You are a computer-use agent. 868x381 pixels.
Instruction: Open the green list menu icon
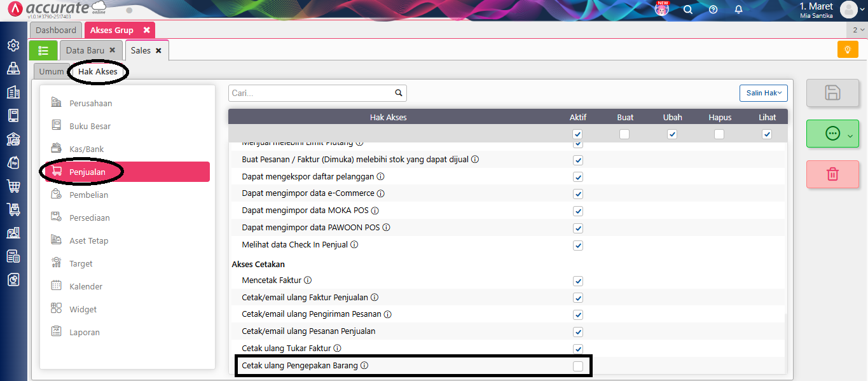[x=43, y=50]
